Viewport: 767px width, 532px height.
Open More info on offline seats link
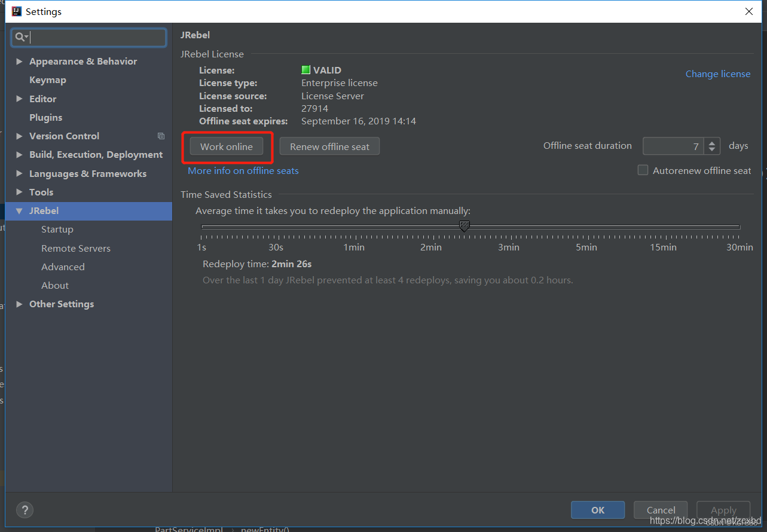(243, 171)
